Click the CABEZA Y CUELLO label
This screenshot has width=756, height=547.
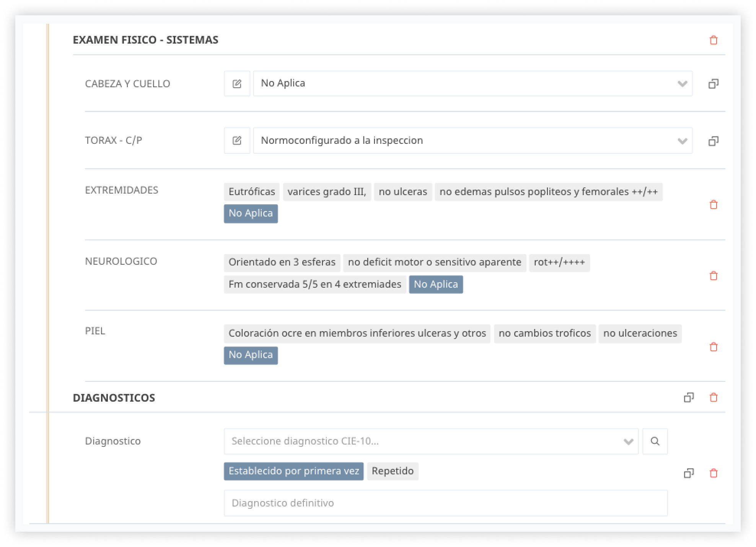(x=127, y=84)
